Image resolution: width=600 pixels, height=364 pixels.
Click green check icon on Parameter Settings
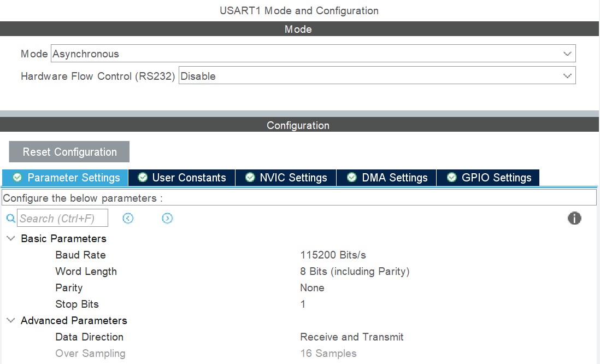coord(17,178)
